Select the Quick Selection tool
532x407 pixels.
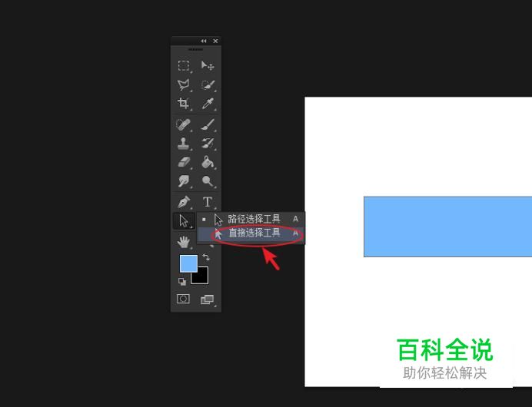208,84
